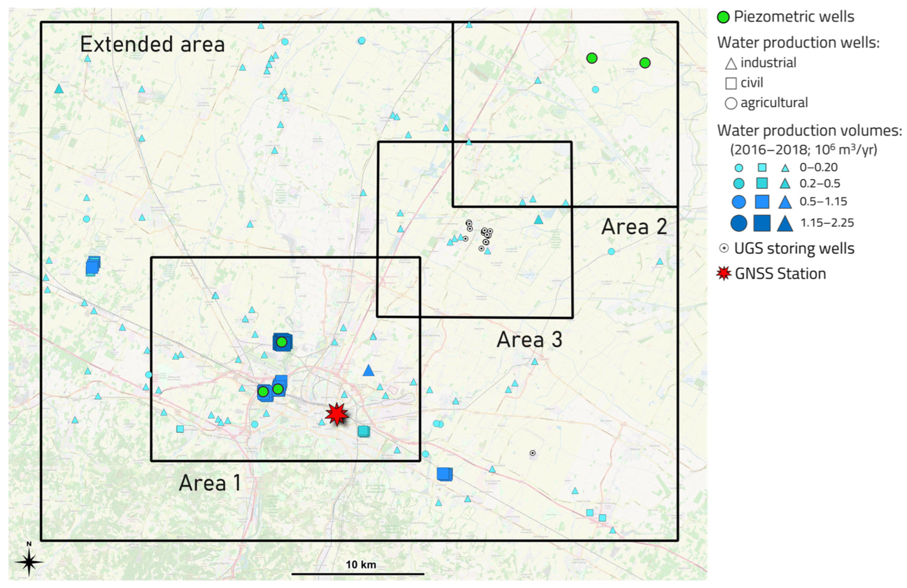Image resolution: width=907 pixels, height=588 pixels.
Task: Click the red GNSS Station star on the map
Action: 337,414
